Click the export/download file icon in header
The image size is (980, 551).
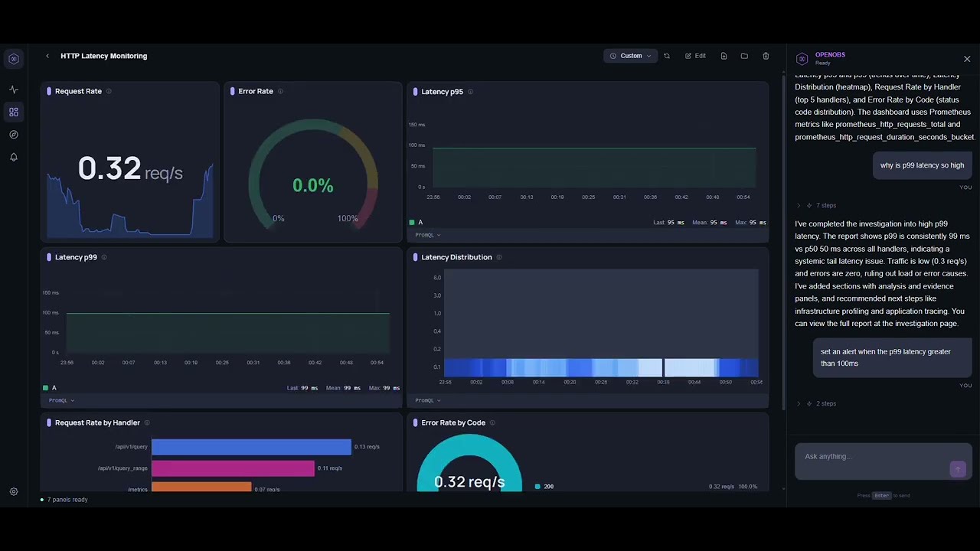click(724, 56)
